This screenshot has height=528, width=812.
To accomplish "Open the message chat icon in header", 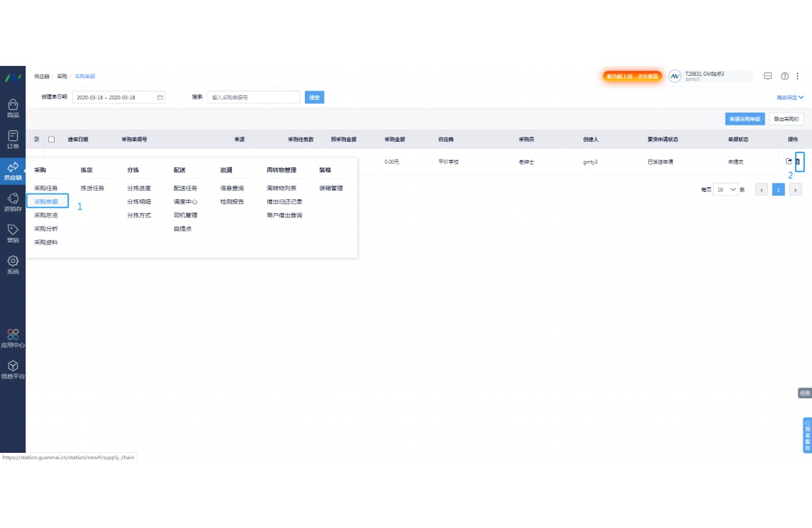I will tap(767, 76).
